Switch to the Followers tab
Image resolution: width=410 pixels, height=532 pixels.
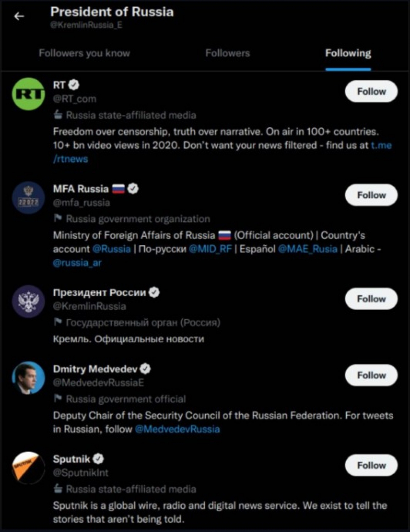pos(227,53)
